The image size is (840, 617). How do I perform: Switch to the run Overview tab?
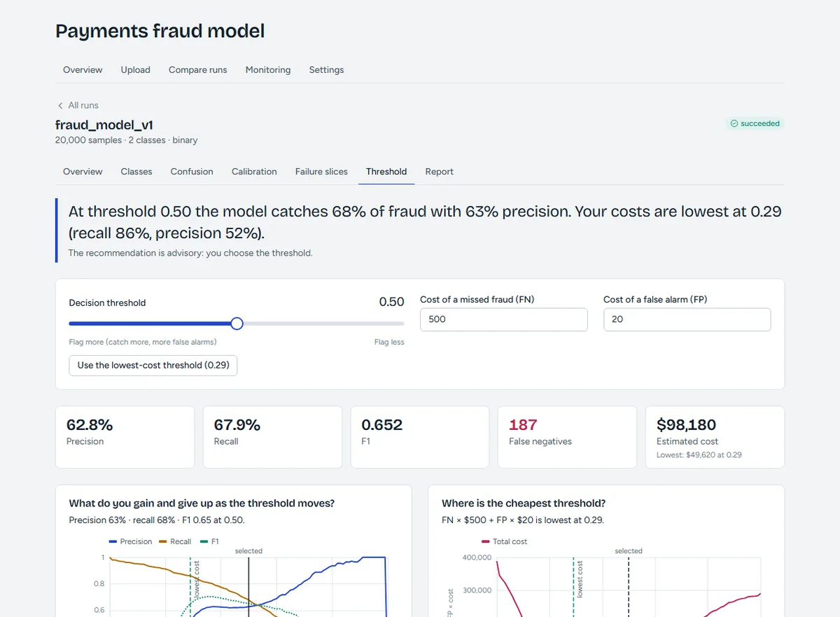click(x=83, y=172)
